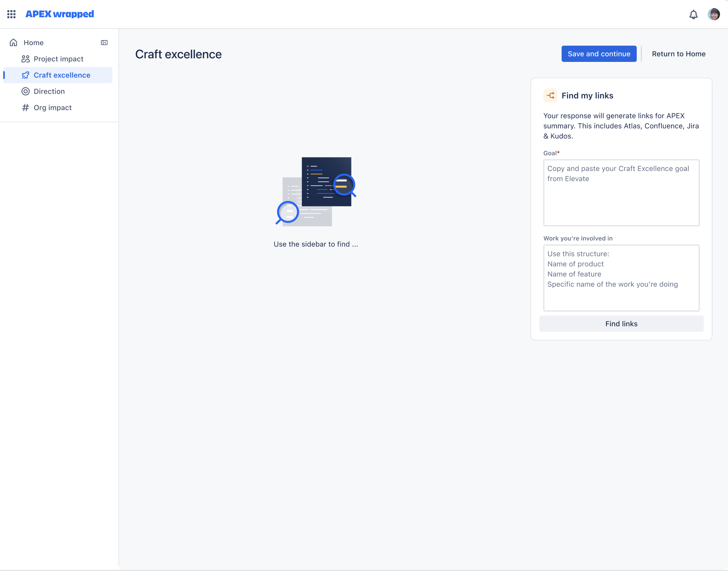
Task: Click the Org impact hash icon
Action: [25, 108]
